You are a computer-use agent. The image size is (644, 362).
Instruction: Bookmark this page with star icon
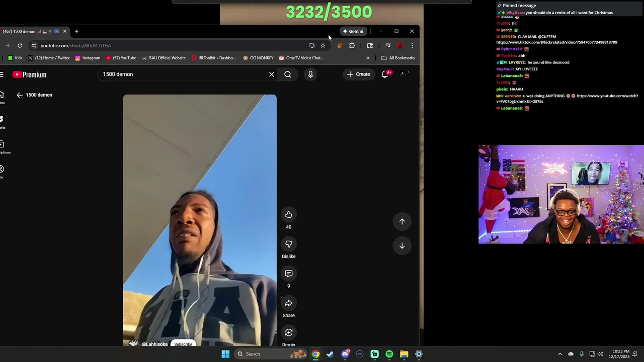coord(323,45)
